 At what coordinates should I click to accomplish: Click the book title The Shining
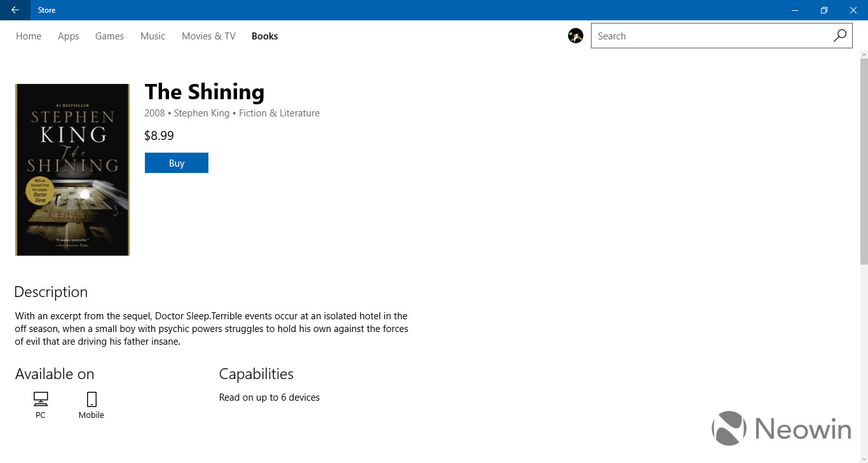204,92
